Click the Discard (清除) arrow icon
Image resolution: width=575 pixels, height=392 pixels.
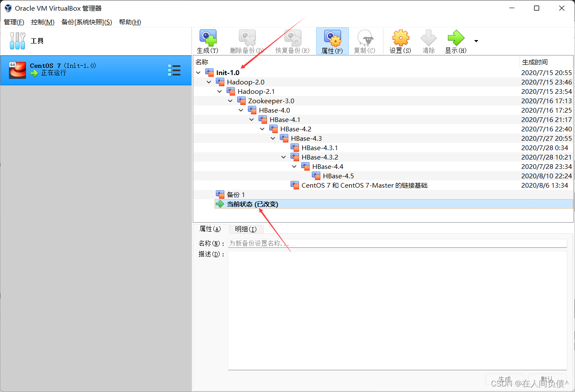(x=429, y=38)
